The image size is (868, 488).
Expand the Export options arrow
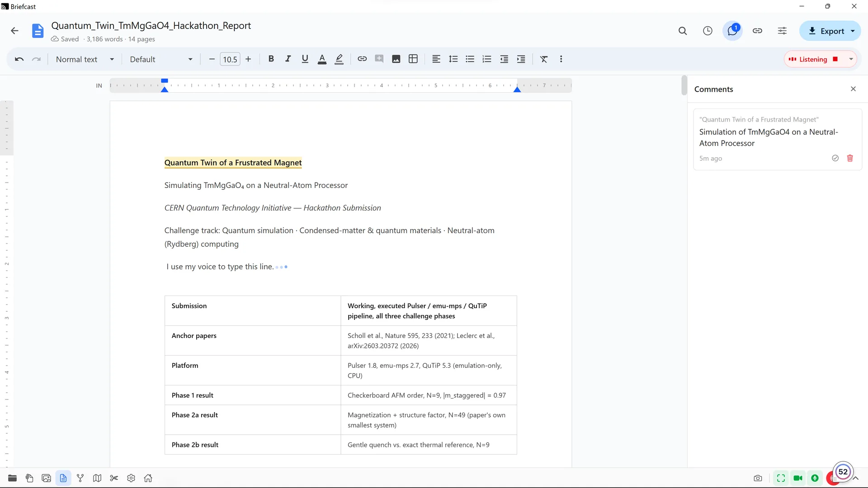pos(853,31)
